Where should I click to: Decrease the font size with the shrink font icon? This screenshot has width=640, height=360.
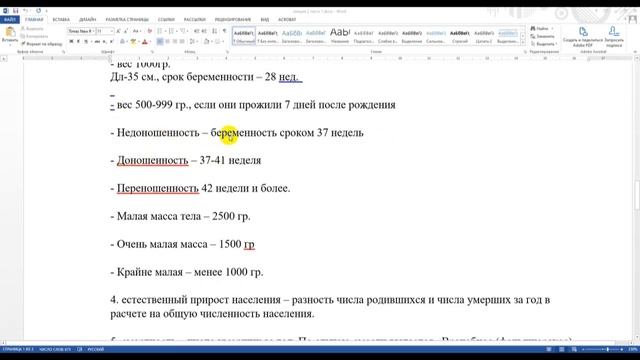tap(126, 31)
